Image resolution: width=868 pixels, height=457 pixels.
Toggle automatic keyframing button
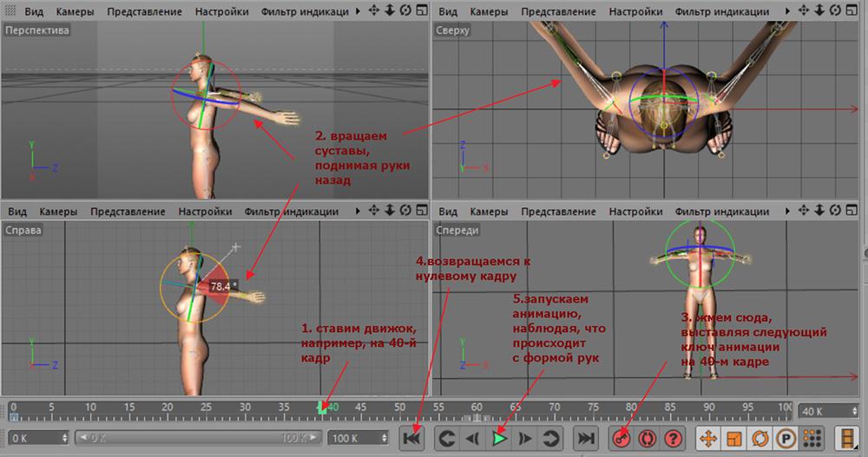[648, 439]
